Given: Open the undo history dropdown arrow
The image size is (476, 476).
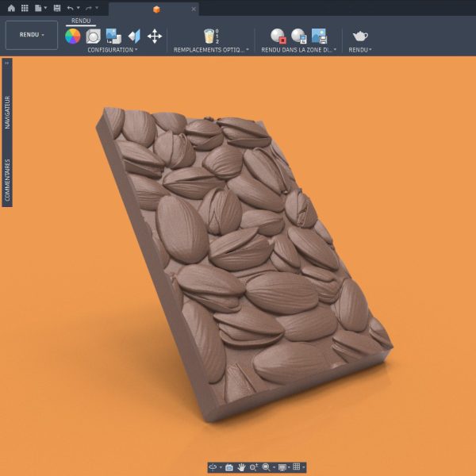Looking at the screenshot, I should 79,8.
